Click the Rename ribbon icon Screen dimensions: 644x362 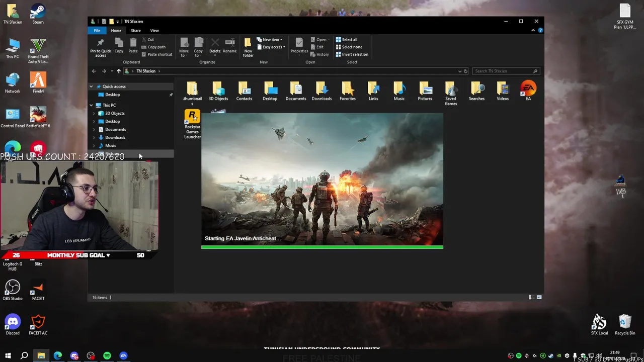pos(229,46)
